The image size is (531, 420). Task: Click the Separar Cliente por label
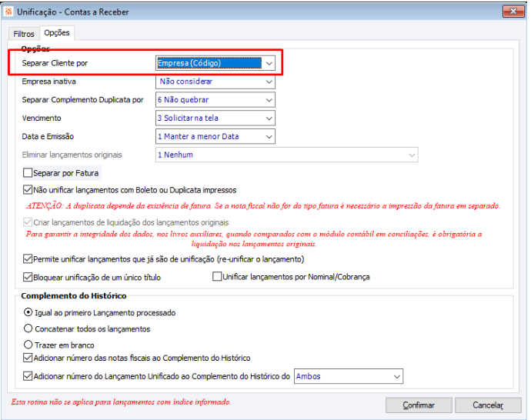(55, 63)
